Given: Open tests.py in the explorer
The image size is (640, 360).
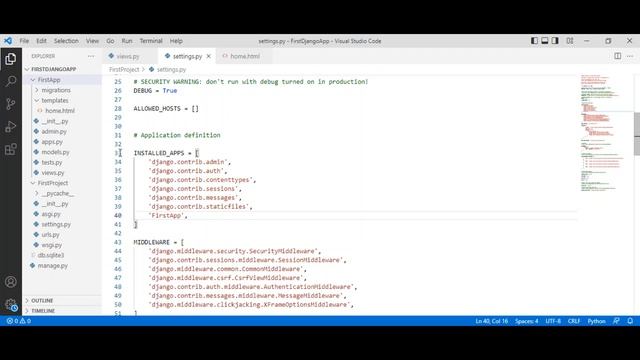Looking at the screenshot, I should (52, 162).
